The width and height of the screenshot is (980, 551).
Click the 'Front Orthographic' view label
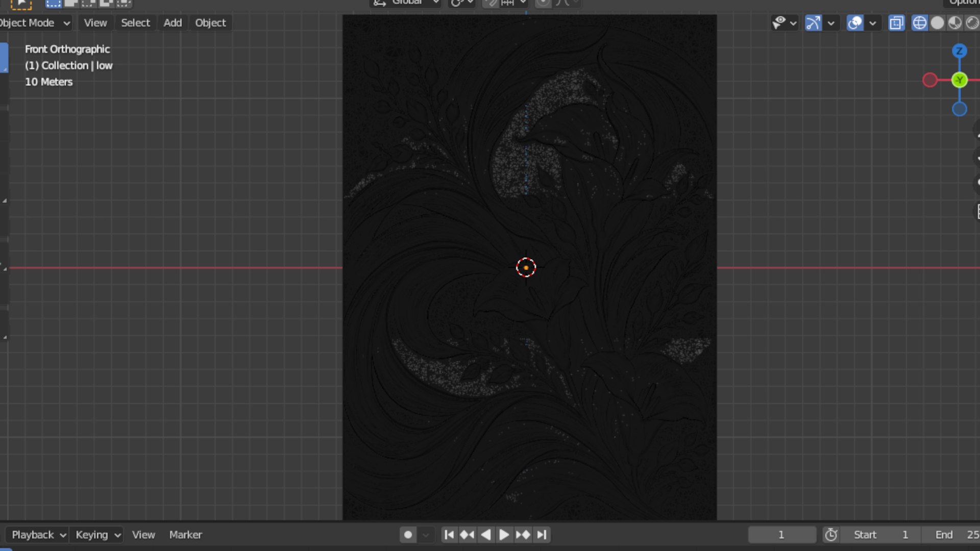tap(67, 49)
